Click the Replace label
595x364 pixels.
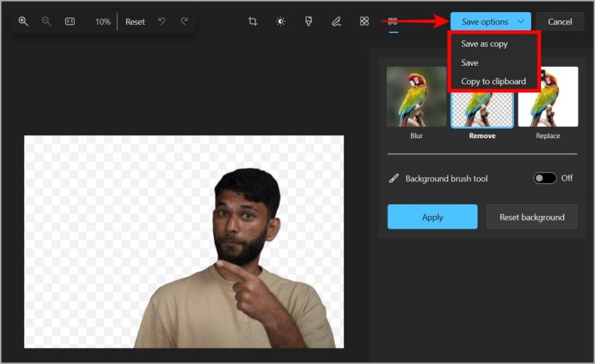547,136
